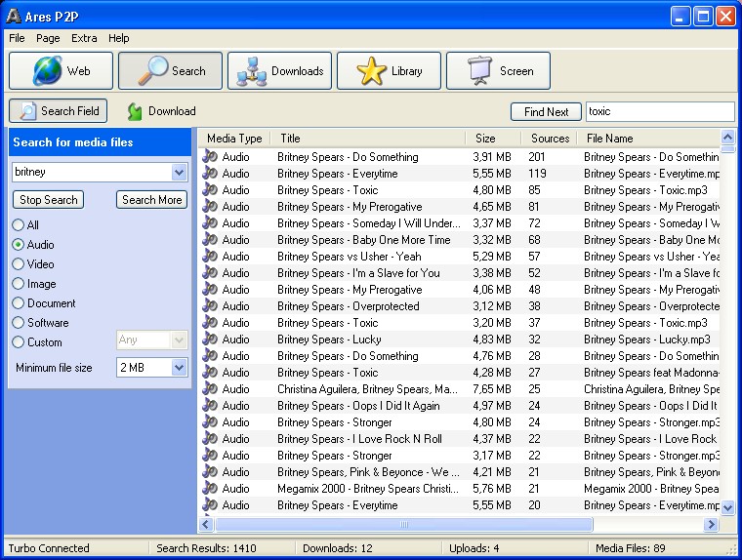The height and width of the screenshot is (560, 742).
Task: Click the Library label in the top toolbar
Action: tap(406, 71)
